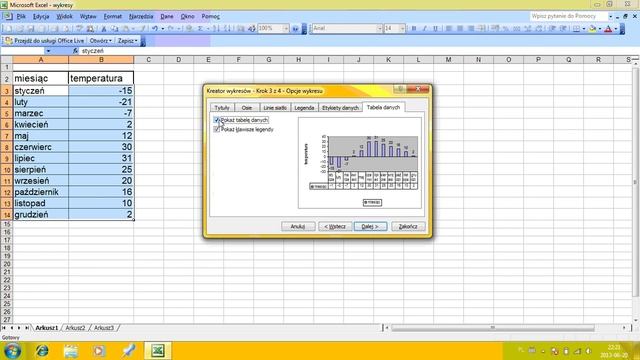Apply Percent style format

pos(506,29)
